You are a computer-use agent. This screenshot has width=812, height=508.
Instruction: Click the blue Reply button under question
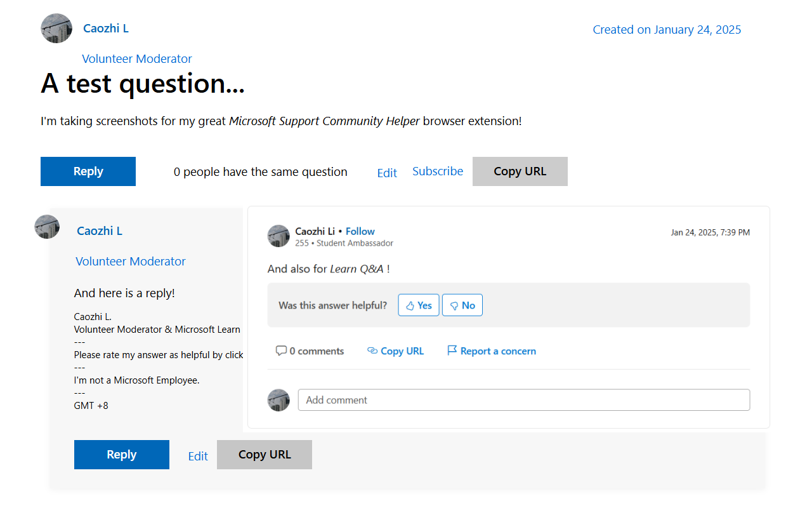coord(88,171)
